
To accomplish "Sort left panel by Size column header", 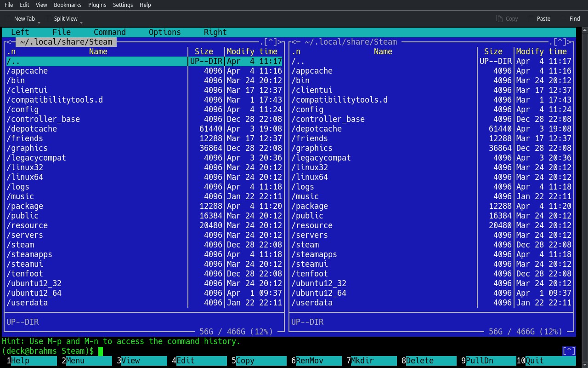I will (x=204, y=52).
